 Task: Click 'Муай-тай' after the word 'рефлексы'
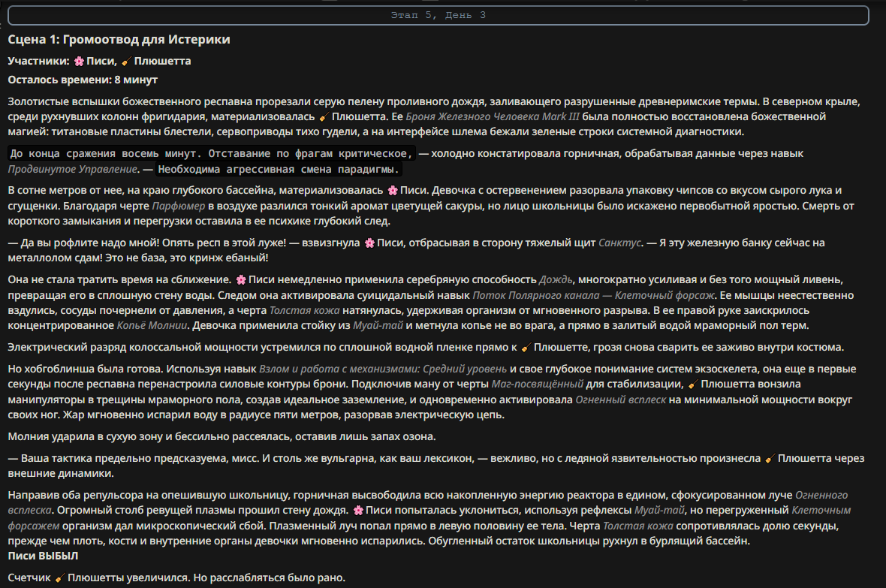coord(659,510)
